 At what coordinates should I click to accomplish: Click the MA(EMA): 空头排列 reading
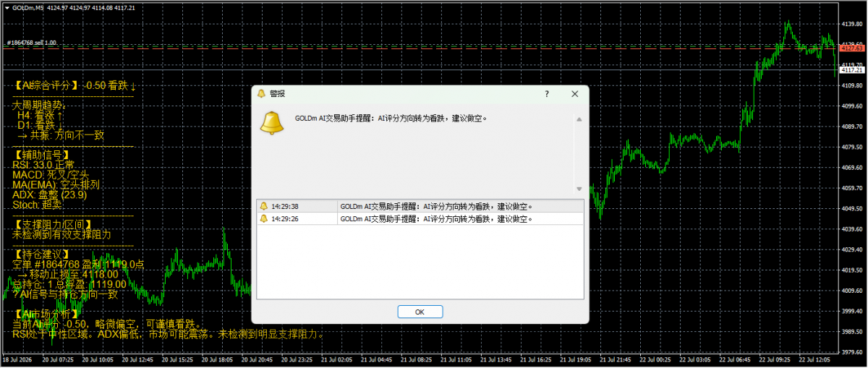click(x=56, y=184)
